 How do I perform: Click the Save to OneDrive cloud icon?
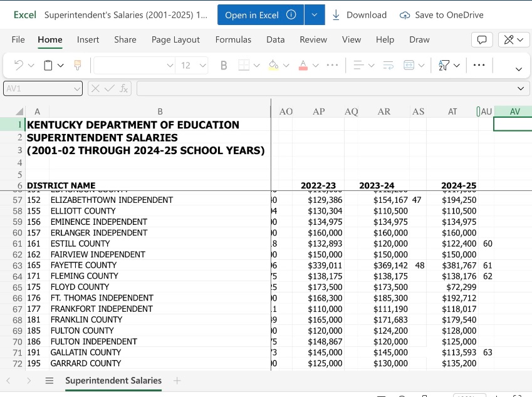tap(404, 15)
